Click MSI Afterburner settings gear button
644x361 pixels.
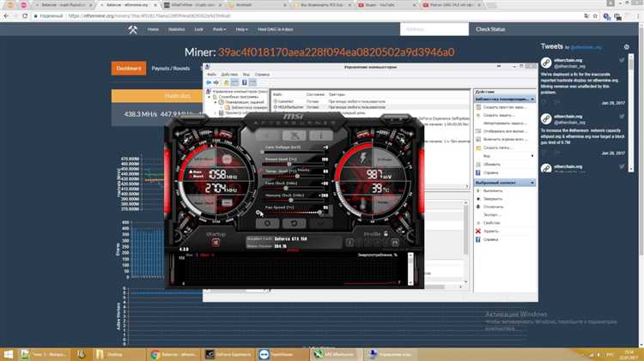(267, 224)
